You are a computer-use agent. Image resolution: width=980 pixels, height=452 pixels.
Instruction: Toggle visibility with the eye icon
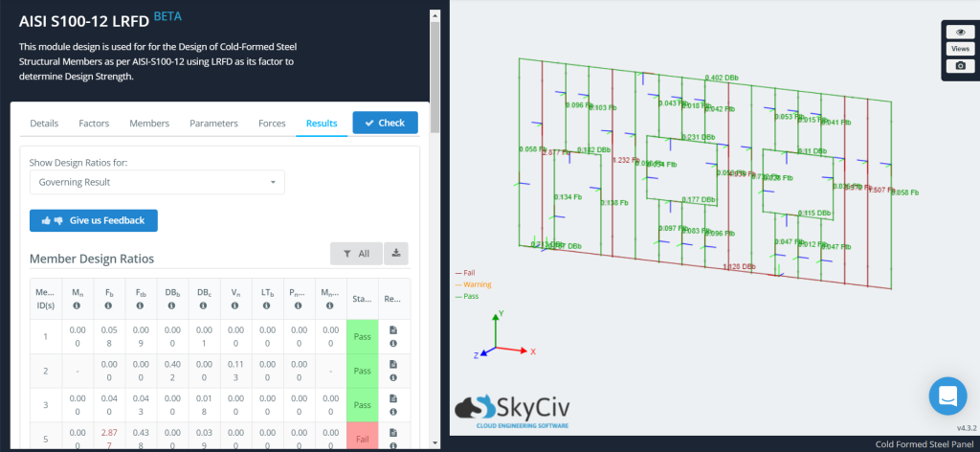959,31
